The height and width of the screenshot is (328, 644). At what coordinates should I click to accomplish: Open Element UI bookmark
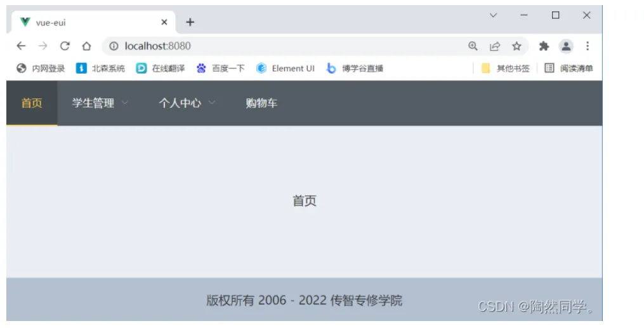point(286,69)
